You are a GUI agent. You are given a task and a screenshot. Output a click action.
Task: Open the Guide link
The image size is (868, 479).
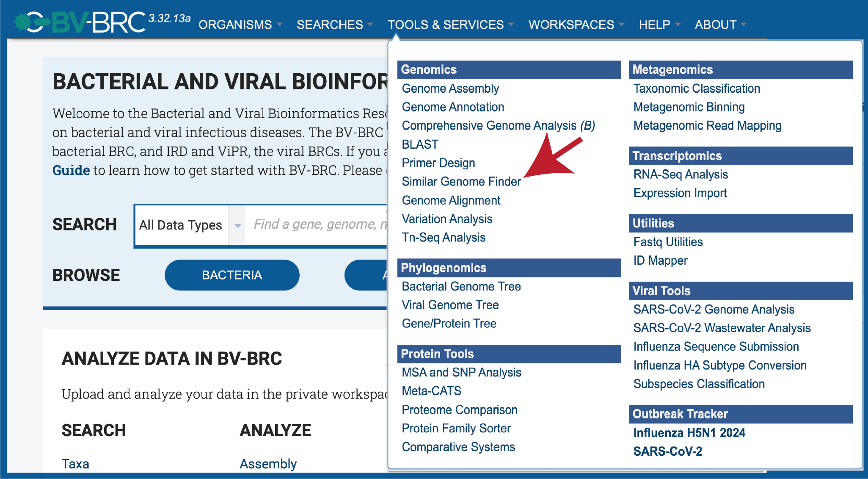(x=71, y=170)
